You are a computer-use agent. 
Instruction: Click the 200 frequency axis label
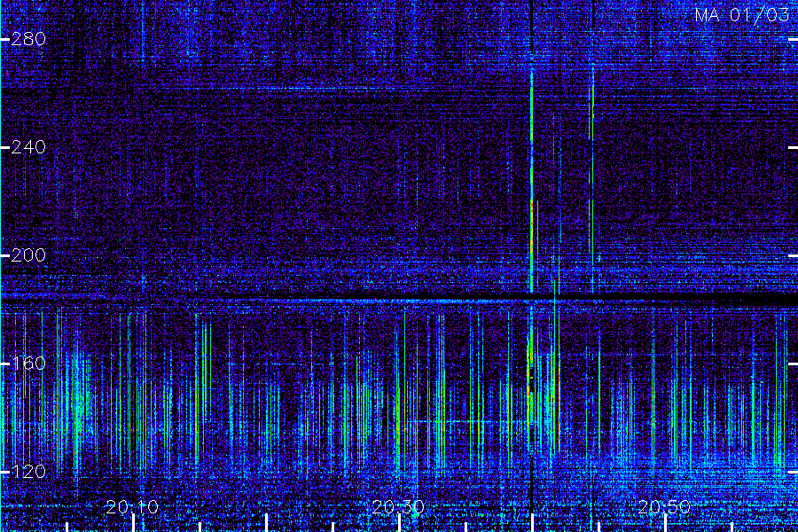coord(28,255)
